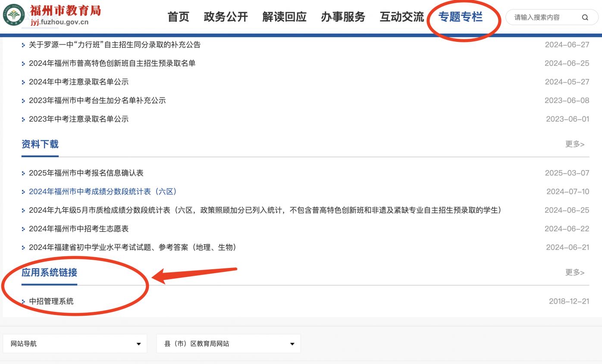Navigate to 互动交流 section
The image size is (602, 364).
(401, 17)
